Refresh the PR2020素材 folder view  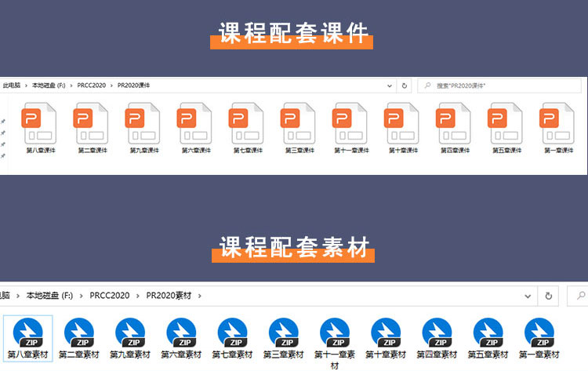[x=549, y=296]
